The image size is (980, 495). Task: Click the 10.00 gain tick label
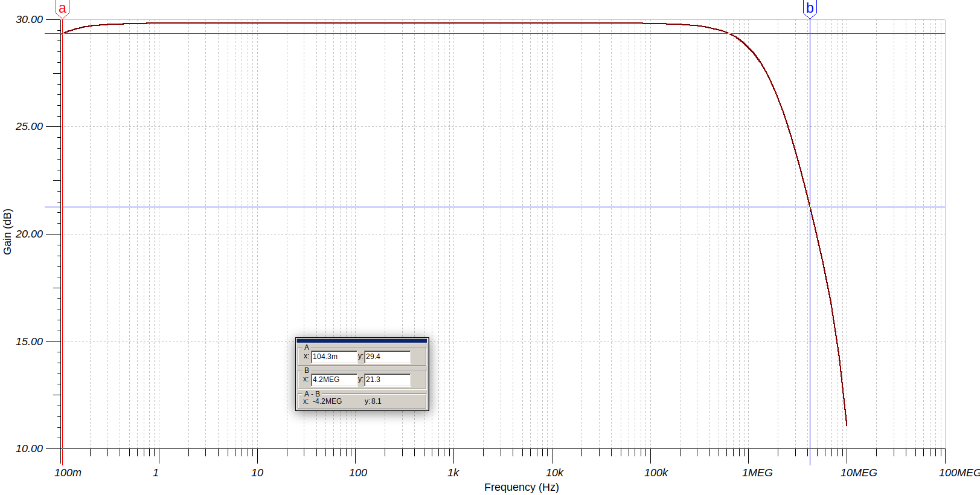point(30,448)
